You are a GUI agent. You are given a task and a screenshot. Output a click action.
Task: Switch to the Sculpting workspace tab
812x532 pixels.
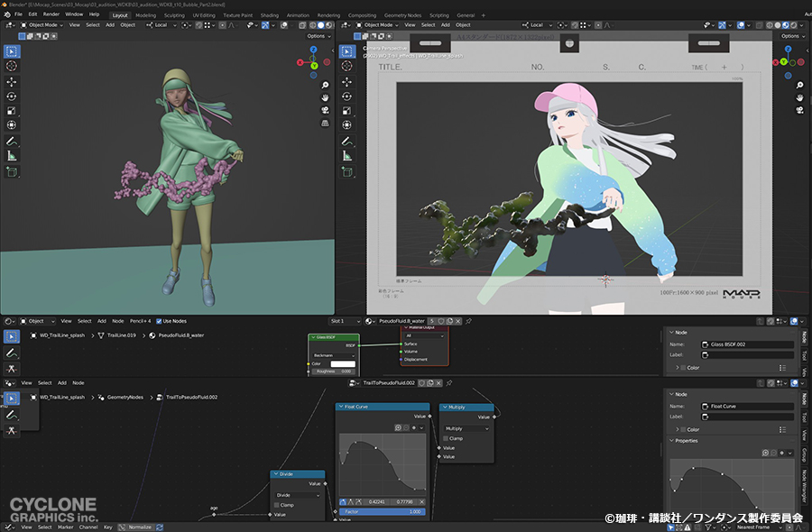[x=174, y=15]
